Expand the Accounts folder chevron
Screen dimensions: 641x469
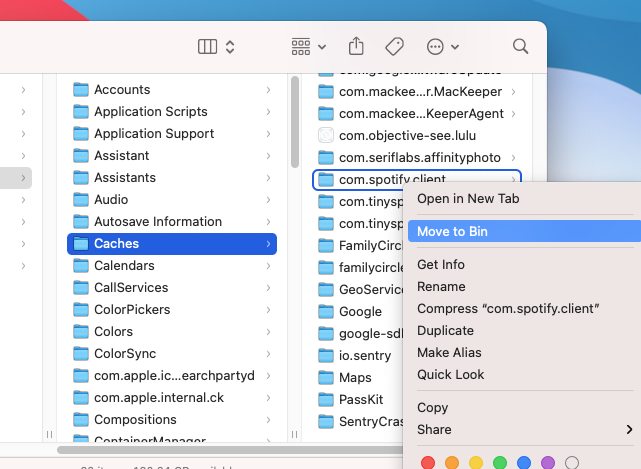(268, 90)
